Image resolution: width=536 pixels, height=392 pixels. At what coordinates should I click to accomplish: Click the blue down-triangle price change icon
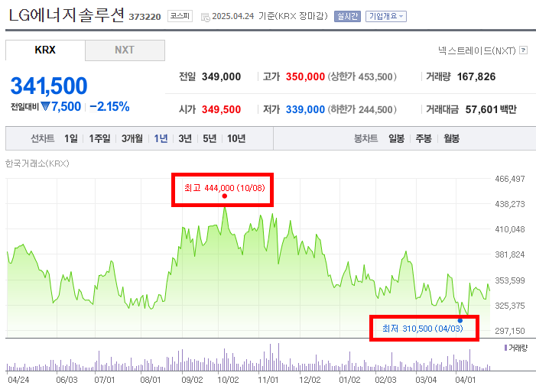[x=45, y=106]
